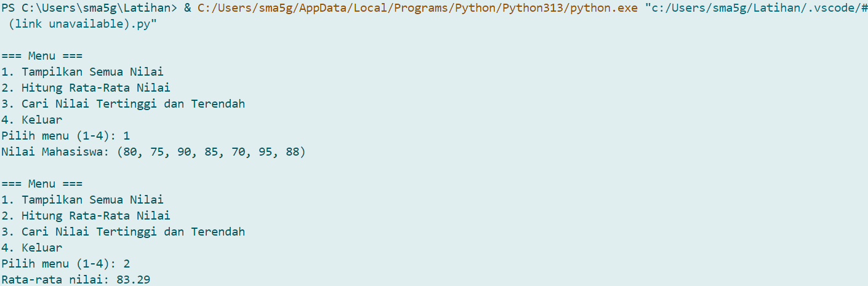This screenshot has height=286, width=868.
Task: Click the "Pilih menu (1-4): 2" line
Action: [x=65, y=264]
